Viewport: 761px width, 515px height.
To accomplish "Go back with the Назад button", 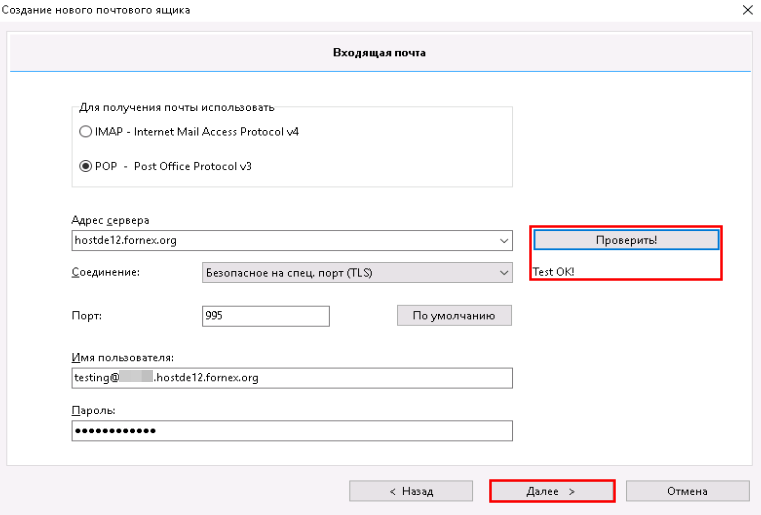I will pos(410,491).
